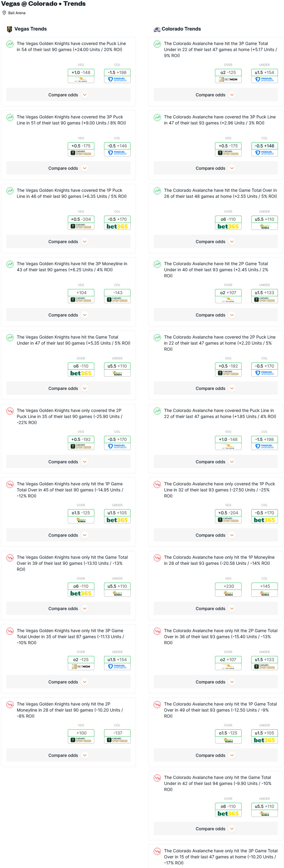Expand Compare odds for Colorado 3P Game Total Under
Image resolution: width=284 pixels, height=868 pixels.
[216, 95]
